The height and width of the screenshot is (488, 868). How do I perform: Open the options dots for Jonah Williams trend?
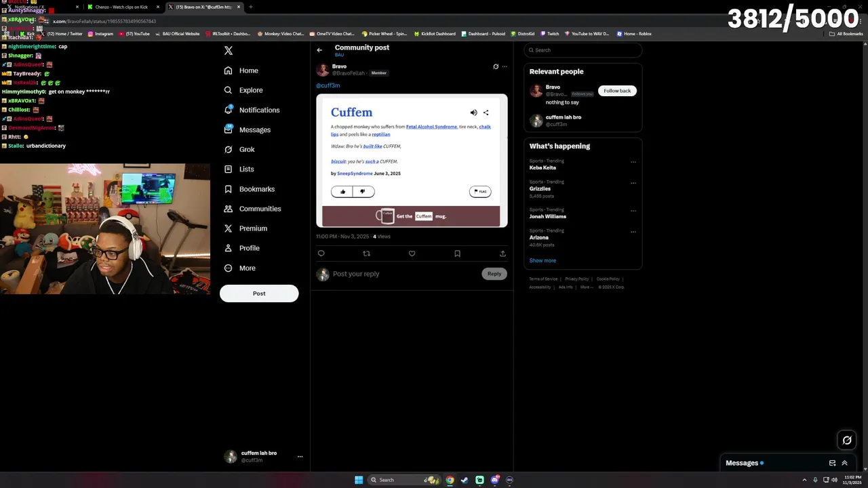click(x=633, y=211)
